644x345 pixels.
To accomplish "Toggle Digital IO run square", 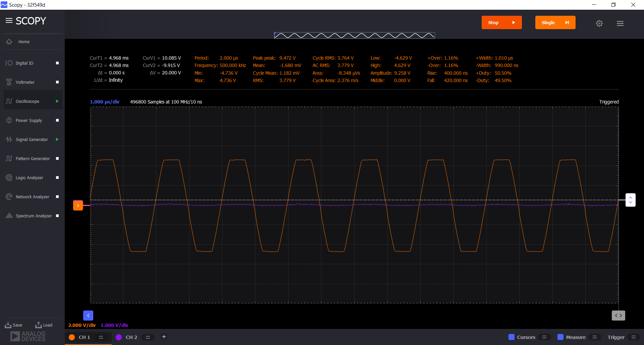I will (57, 63).
